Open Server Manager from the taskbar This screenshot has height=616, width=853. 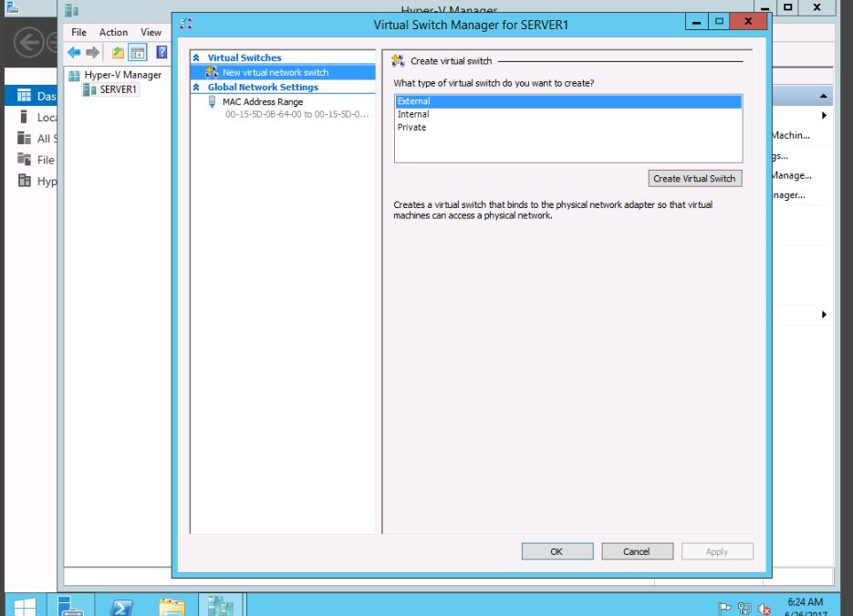coord(70,605)
